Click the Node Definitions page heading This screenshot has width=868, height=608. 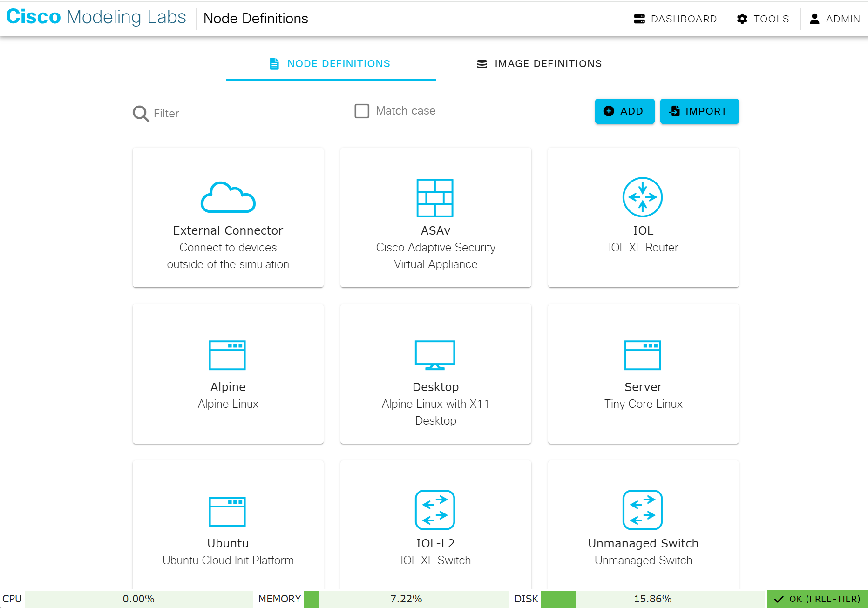click(256, 19)
